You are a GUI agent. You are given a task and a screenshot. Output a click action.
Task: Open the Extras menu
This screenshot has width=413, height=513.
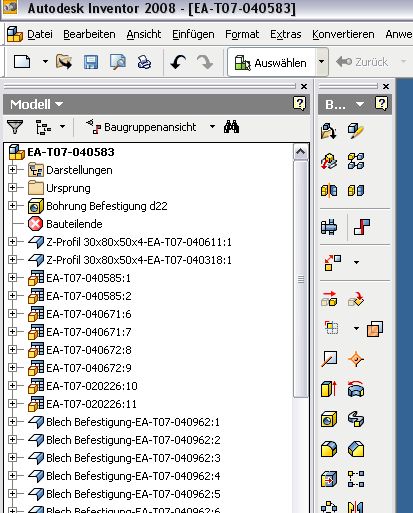(286, 34)
